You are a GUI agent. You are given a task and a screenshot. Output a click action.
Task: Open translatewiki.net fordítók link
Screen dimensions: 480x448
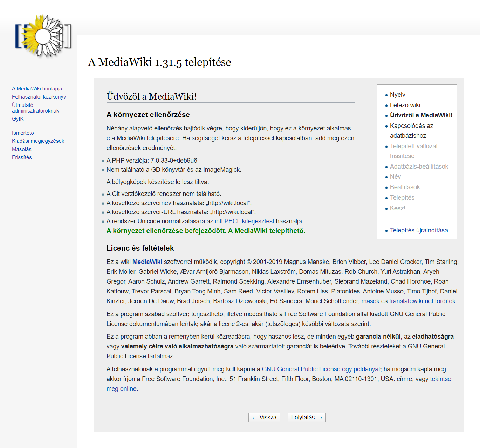(x=422, y=301)
